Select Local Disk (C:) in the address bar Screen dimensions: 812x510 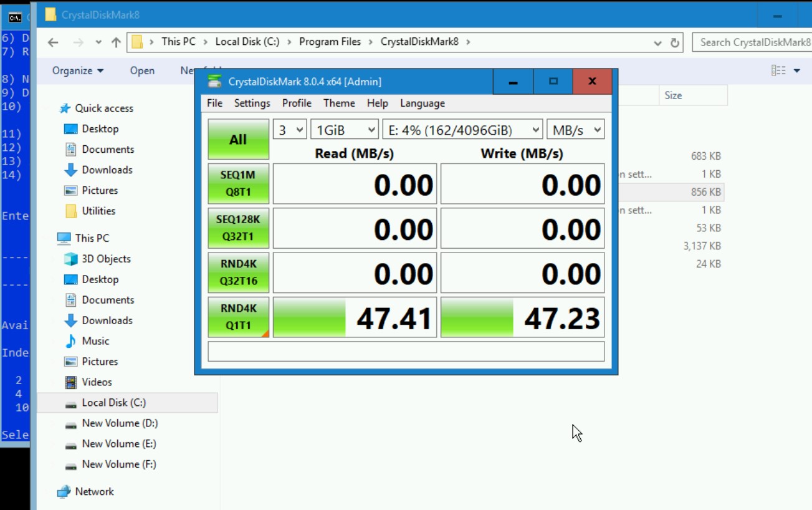(247, 42)
